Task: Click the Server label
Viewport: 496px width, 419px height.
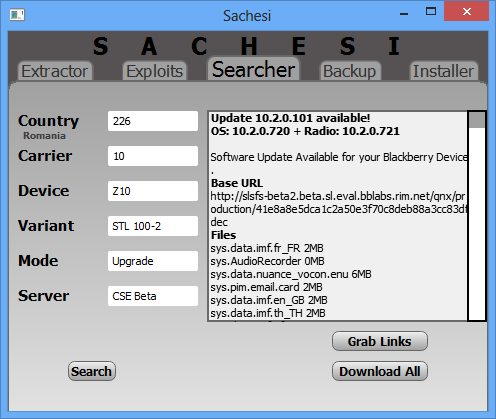Action: point(44,296)
